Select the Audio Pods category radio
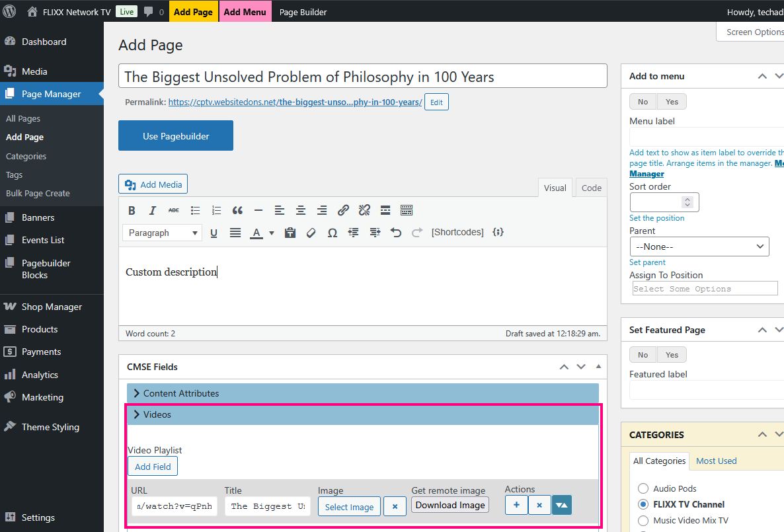 click(x=643, y=488)
